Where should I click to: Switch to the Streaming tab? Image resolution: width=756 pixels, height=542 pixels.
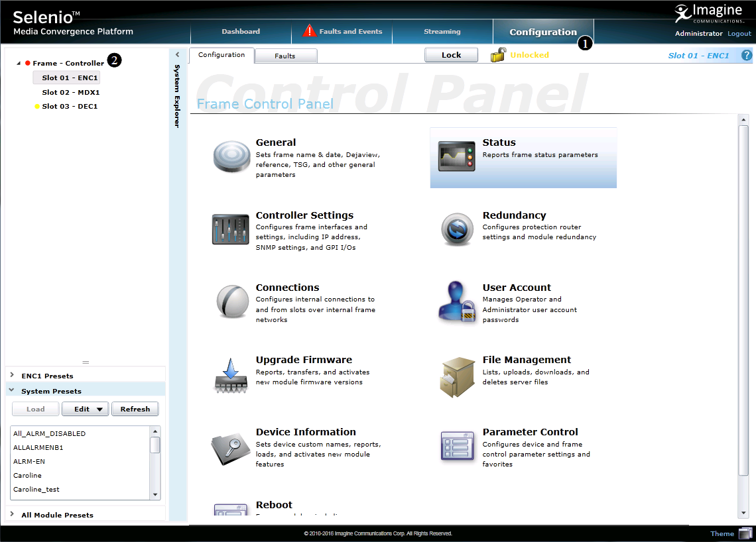442,31
